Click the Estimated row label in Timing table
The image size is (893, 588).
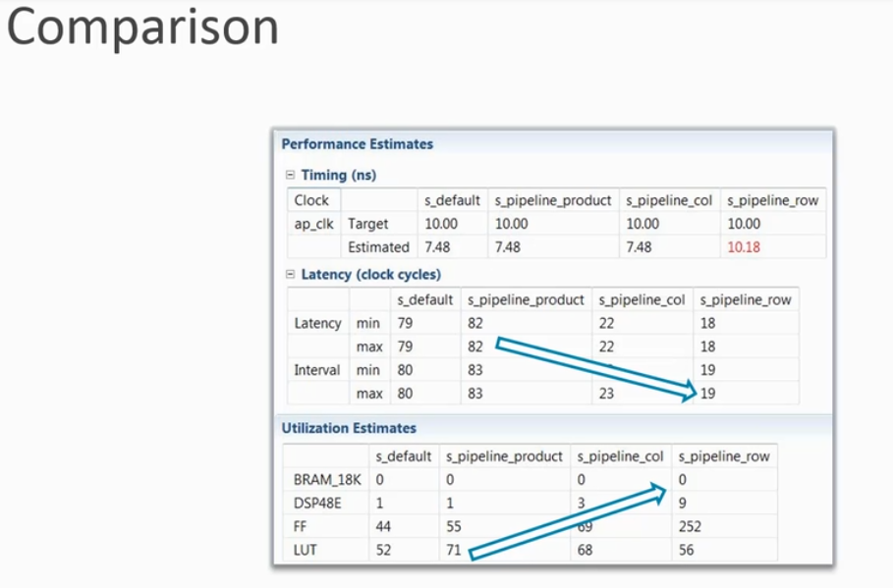[x=378, y=247]
